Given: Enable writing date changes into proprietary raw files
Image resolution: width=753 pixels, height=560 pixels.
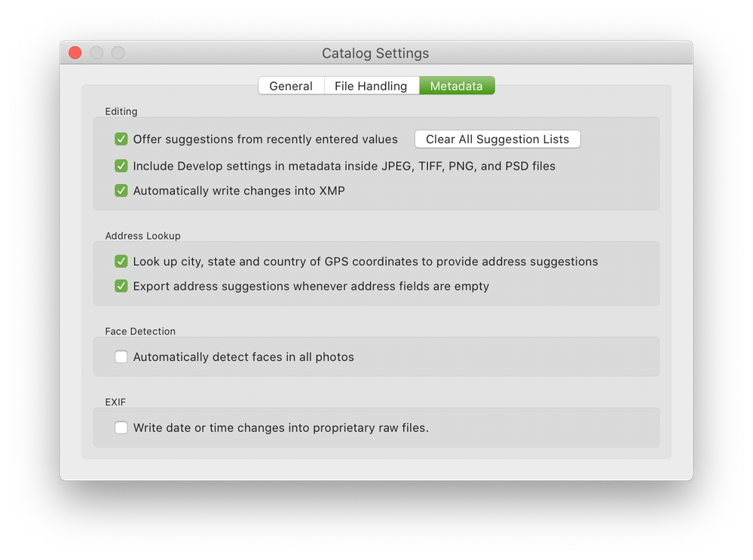Looking at the screenshot, I should click(121, 428).
